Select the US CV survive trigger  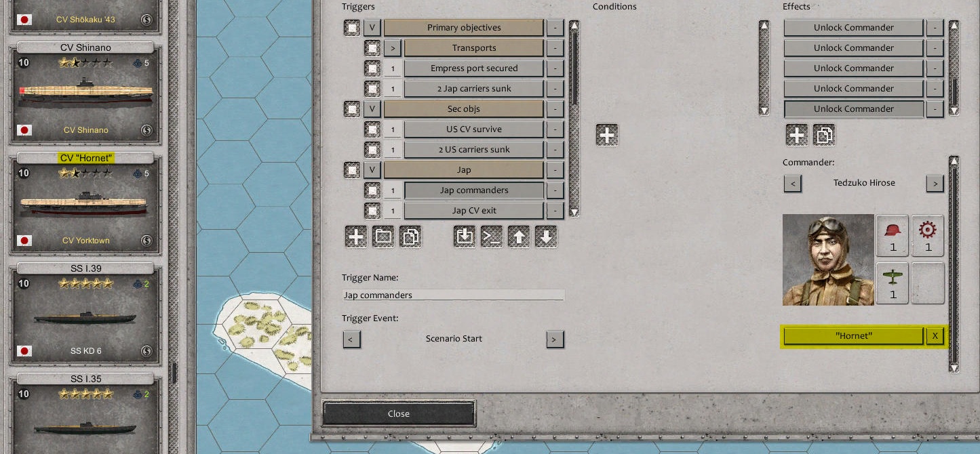(x=474, y=129)
